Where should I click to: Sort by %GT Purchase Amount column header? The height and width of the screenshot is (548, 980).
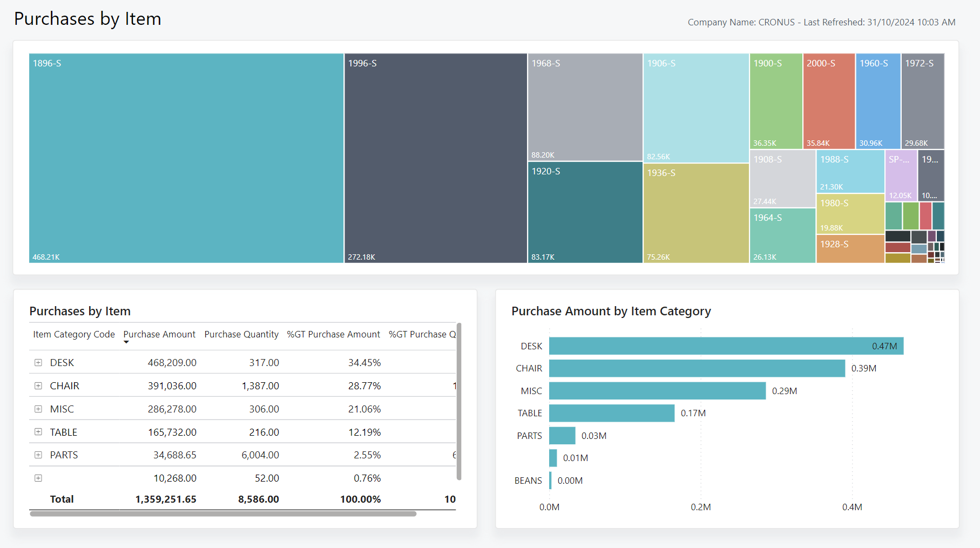(x=334, y=334)
